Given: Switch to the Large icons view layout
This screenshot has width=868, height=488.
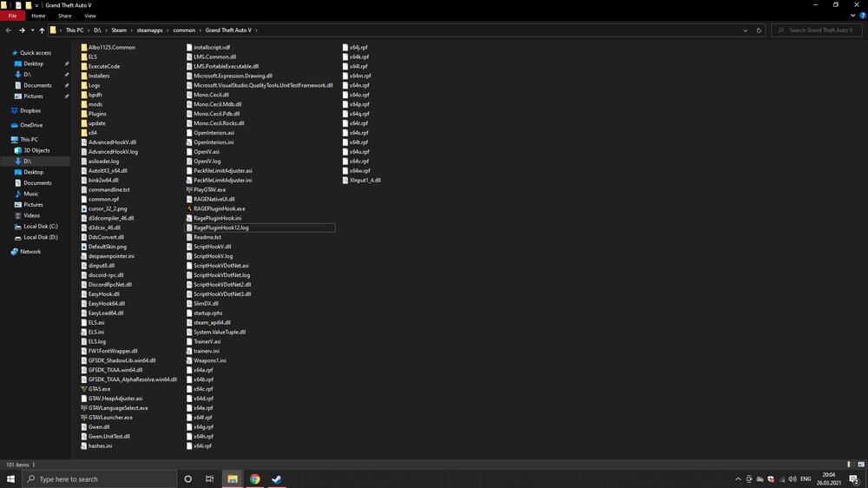Looking at the screenshot, I should click(x=861, y=465).
